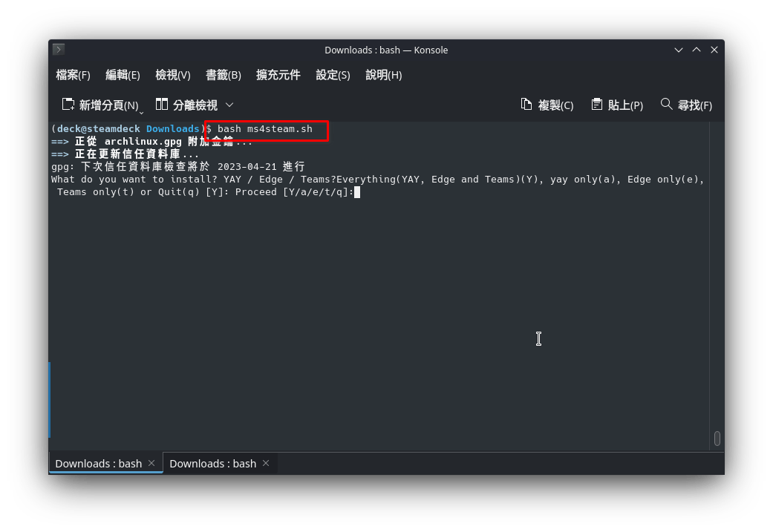Image resolution: width=773 pixels, height=532 pixels.
Task: Click the 'What do you want to install?' text
Action: (x=134, y=180)
